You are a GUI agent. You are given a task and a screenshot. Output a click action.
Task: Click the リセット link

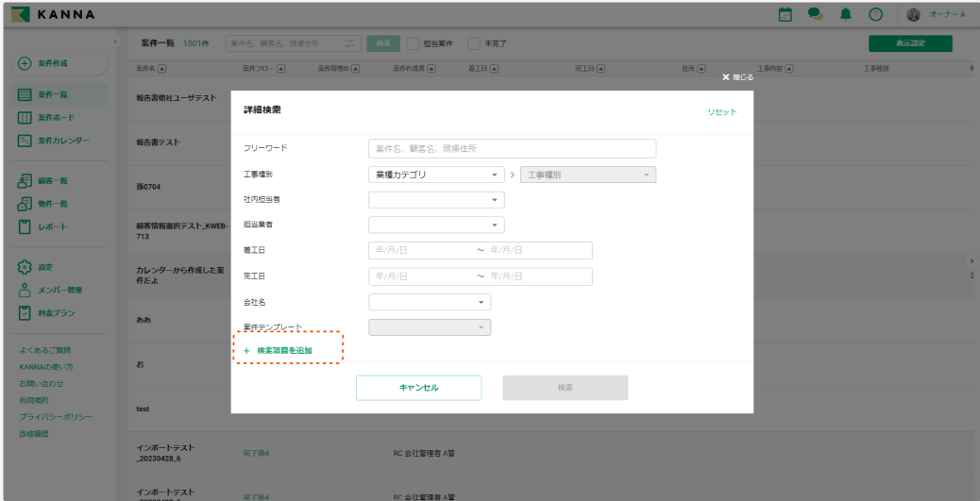tap(722, 112)
